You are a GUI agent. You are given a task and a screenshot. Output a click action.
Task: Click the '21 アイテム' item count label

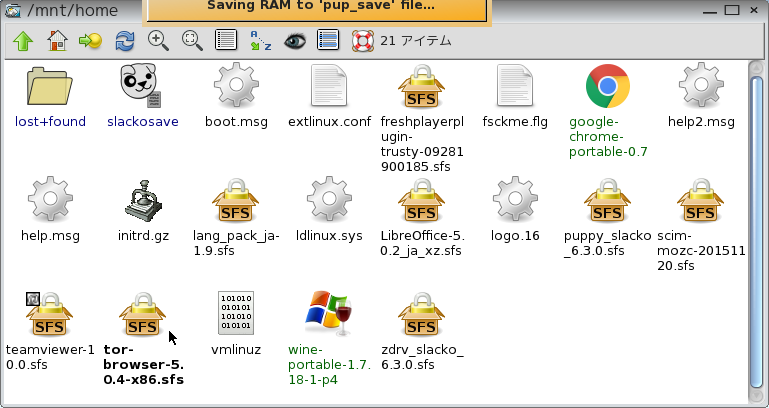tap(415, 41)
